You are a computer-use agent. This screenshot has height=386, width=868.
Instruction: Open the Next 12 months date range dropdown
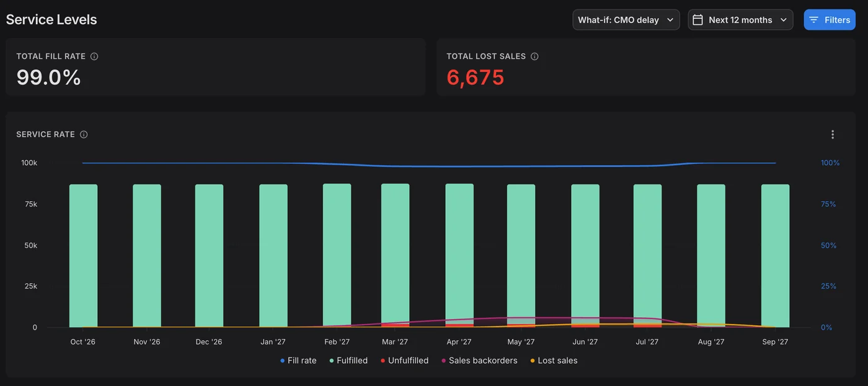click(740, 20)
